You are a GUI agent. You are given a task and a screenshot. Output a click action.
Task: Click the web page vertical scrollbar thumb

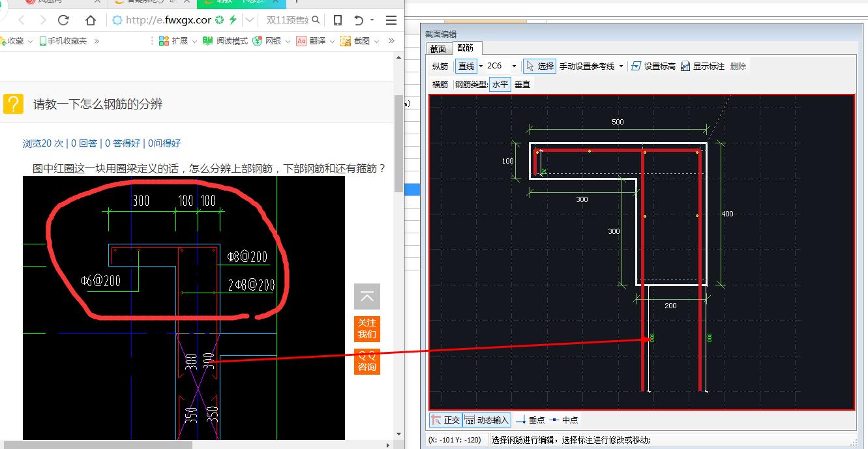(398, 143)
